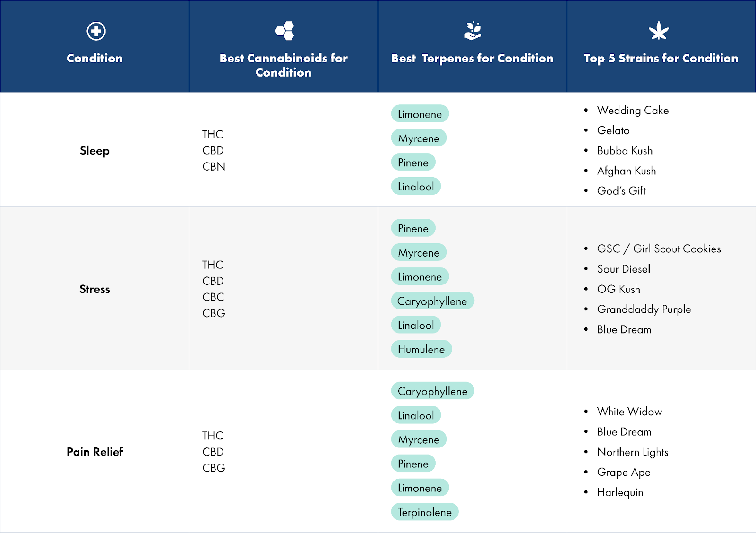The height and width of the screenshot is (533, 756).
Task: Click the medical plus circle icon above Condition
Action: tap(96, 31)
